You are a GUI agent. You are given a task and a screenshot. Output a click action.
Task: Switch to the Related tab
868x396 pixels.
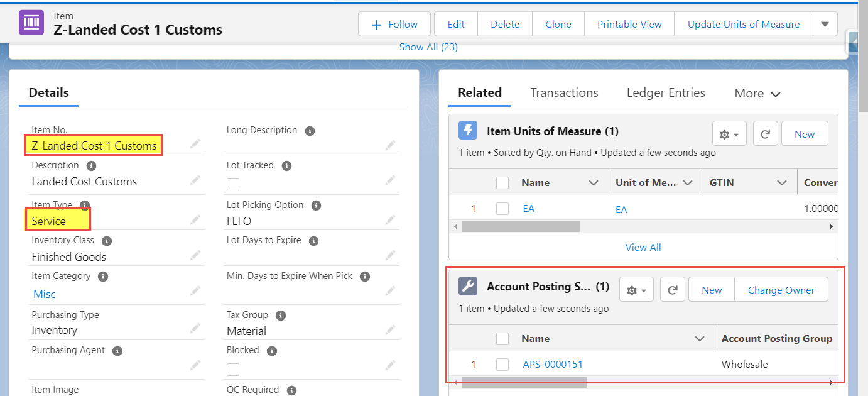tap(480, 92)
